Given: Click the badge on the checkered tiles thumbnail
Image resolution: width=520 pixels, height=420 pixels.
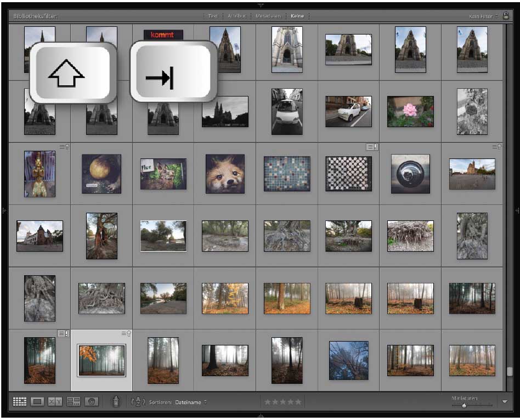Looking at the screenshot, I should coord(372,147).
